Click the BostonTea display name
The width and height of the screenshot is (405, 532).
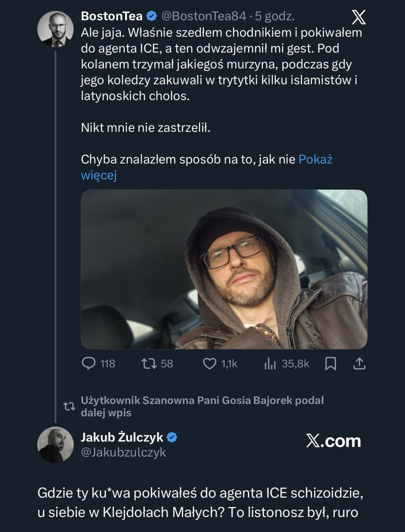(x=111, y=16)
